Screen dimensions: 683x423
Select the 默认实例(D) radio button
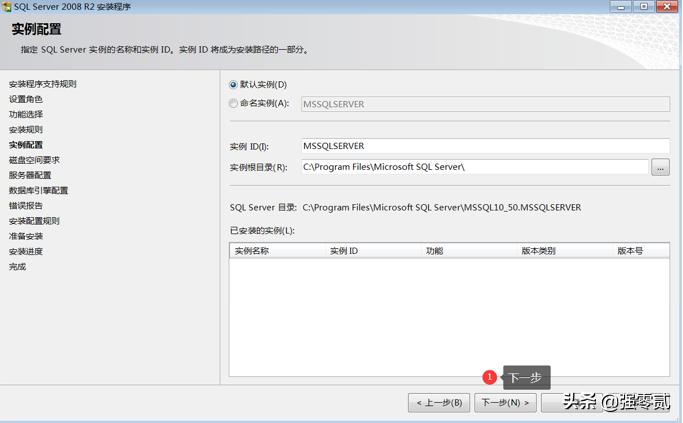[233, 85]
